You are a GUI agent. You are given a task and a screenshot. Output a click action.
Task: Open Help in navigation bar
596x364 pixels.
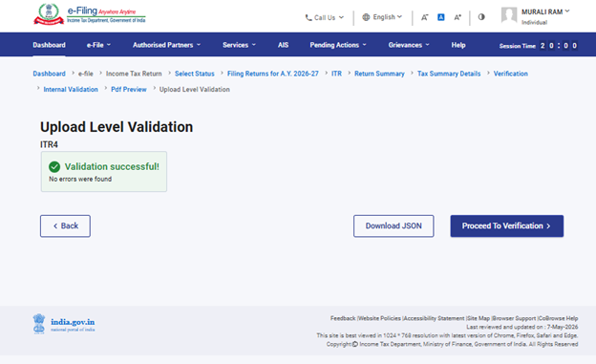click(x=458, y=45)
